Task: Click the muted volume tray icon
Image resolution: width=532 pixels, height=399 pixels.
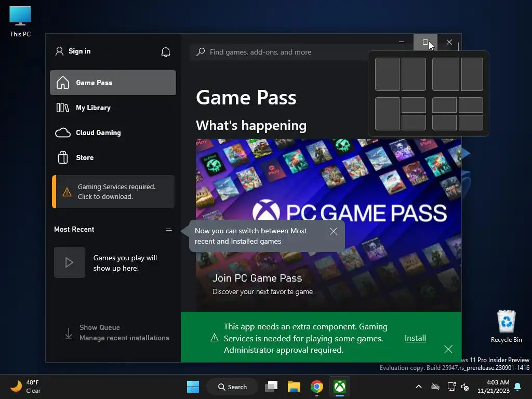Action: point(465,387)
